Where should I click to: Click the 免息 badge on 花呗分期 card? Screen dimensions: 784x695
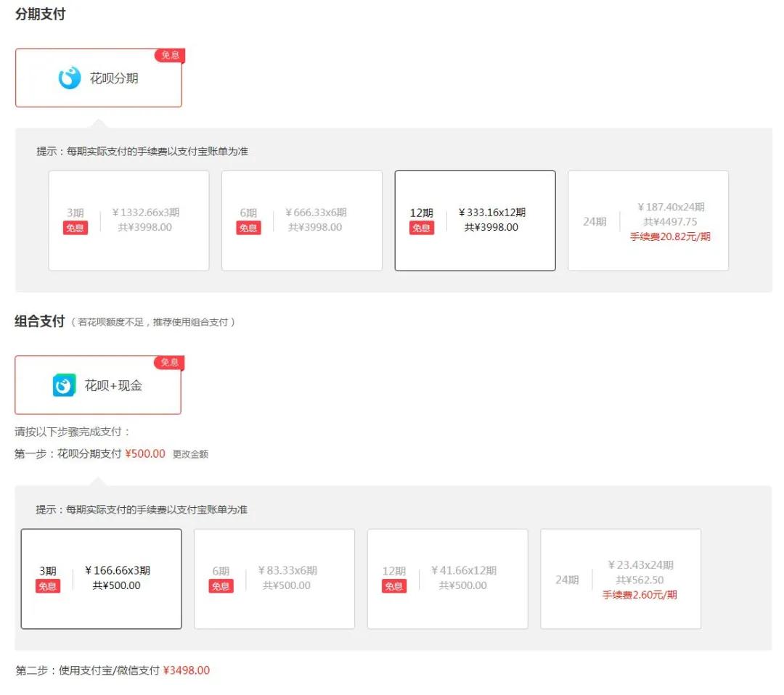click(169, 55)
